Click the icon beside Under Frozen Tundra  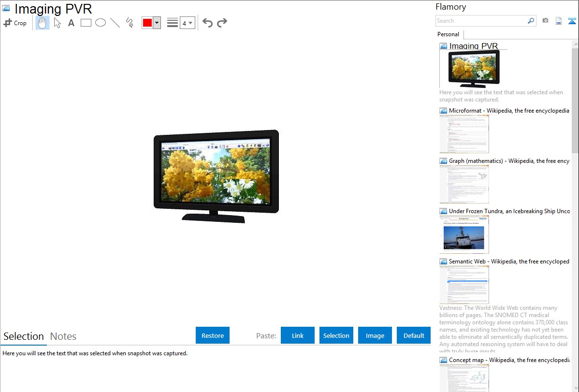click(x=444, y=211)
